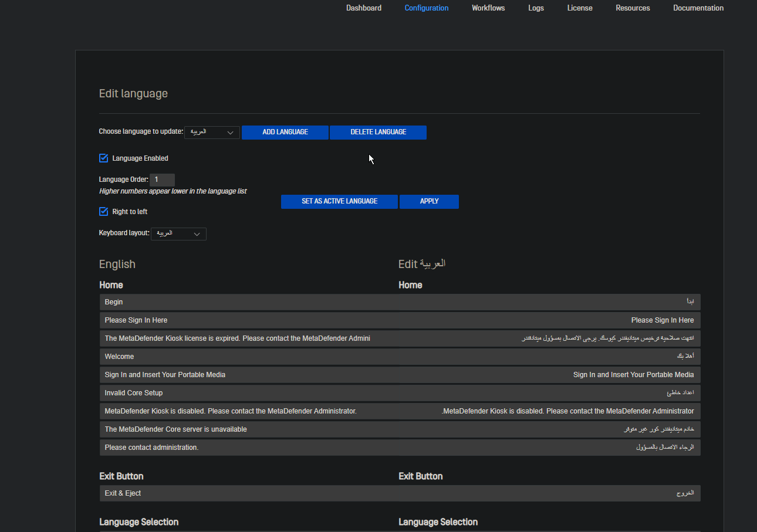Open the Choose language to update dropdown
The image size is (757, 532).
tap(212, 132)
